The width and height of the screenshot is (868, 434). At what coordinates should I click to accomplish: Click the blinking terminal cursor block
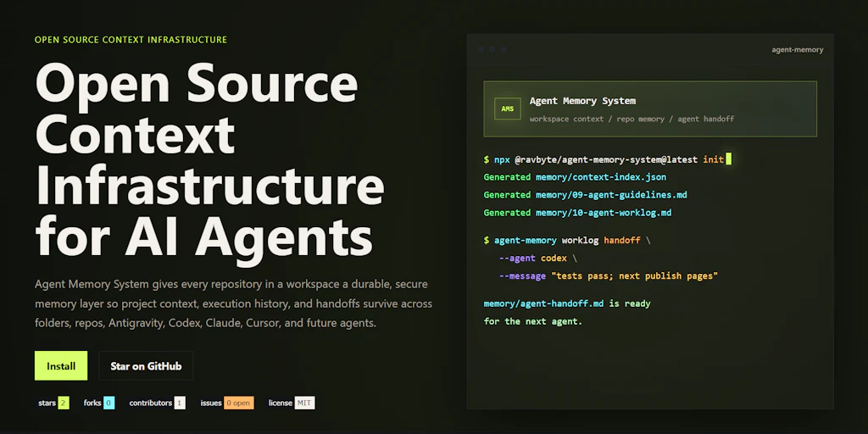coord(728,159)
